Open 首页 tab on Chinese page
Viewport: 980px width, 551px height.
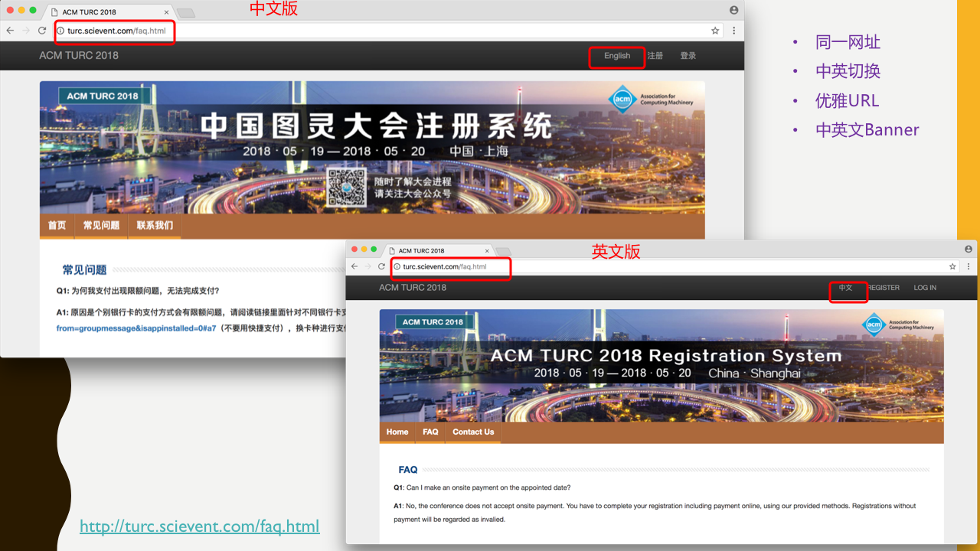(x=57, y=226)
